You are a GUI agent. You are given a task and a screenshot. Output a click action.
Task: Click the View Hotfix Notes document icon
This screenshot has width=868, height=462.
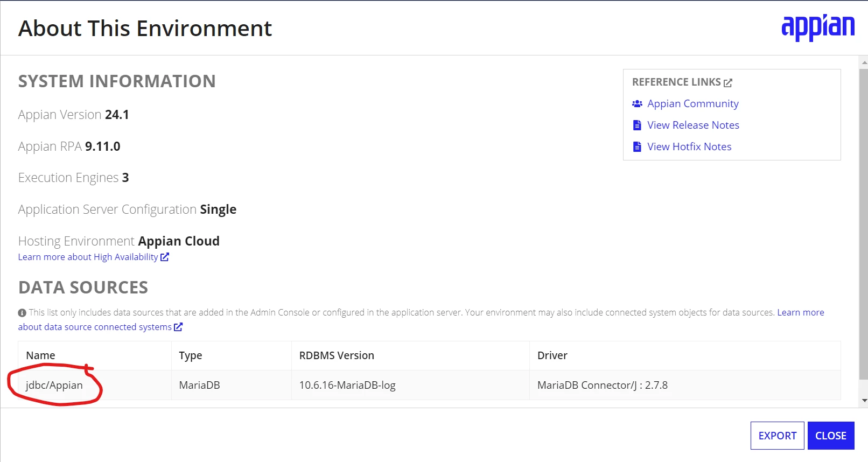pos(637,146)
